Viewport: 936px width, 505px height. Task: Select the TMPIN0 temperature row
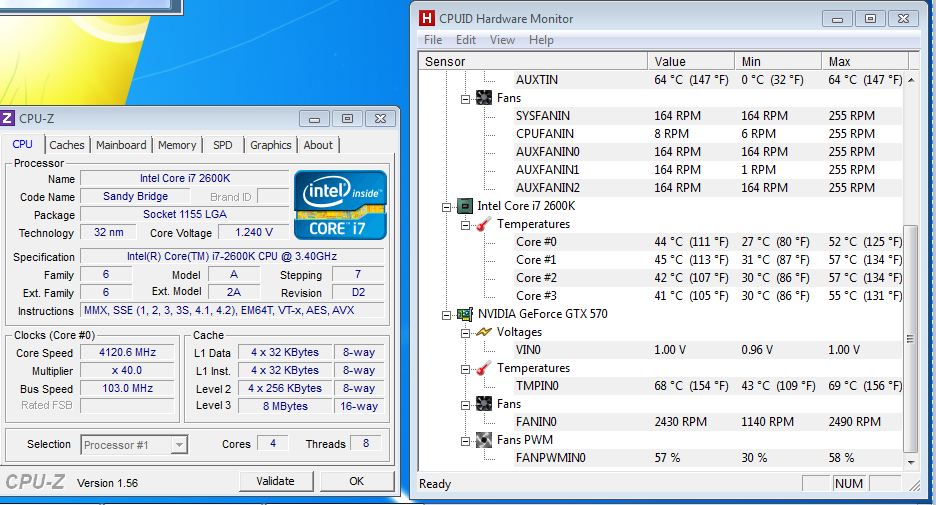point(707,386)
